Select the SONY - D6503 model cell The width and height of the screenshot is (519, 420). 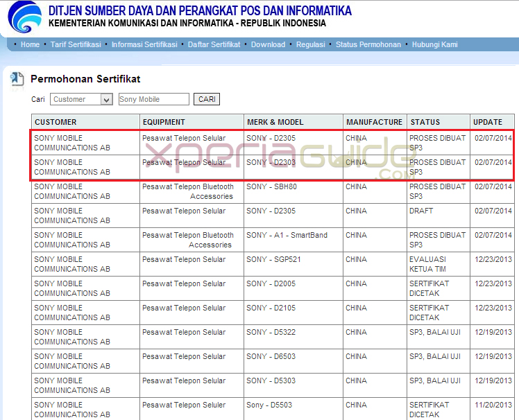(x=293, y=361)
